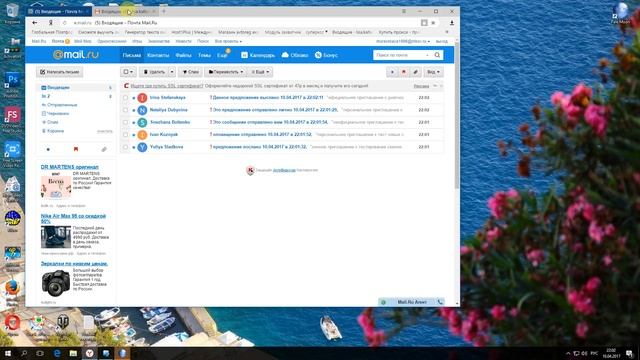Click Ivan Kozopak's orange avatar
The width and height of the screenshot is (640, 360).
click(x=142, y=134)
